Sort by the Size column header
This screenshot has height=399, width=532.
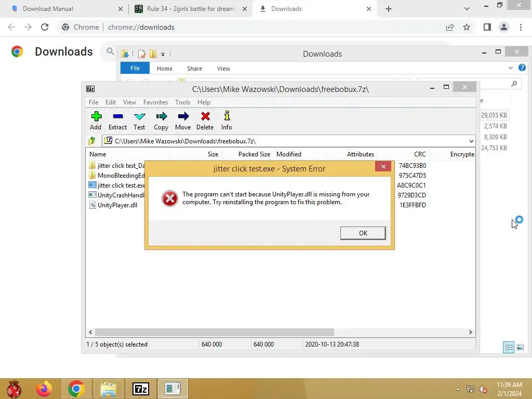[195, 154]
